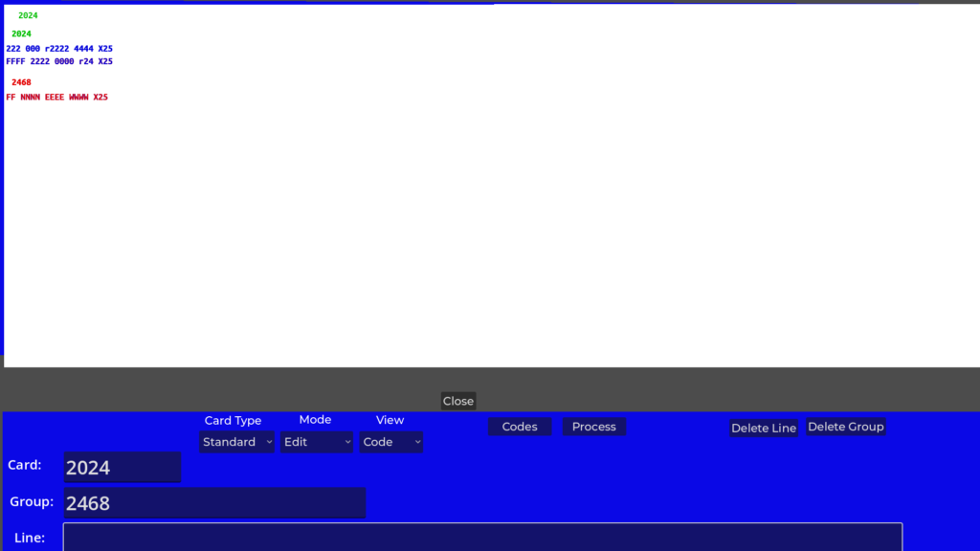980x551 pixels.
Task: Expand the Mode dropdown set to Edit
Action: pyautogui.click(x=317, y=442)
